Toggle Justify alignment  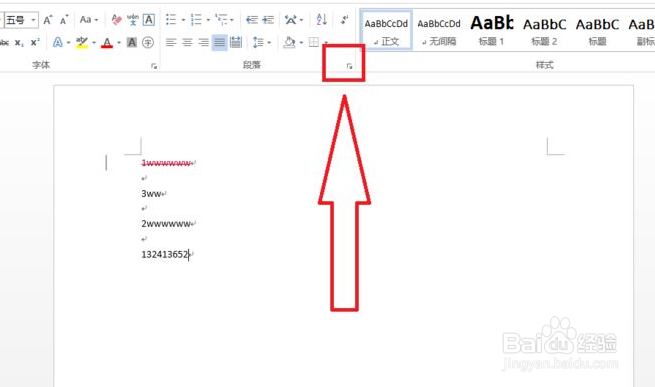pyautogui.click(x=220, y=42)
